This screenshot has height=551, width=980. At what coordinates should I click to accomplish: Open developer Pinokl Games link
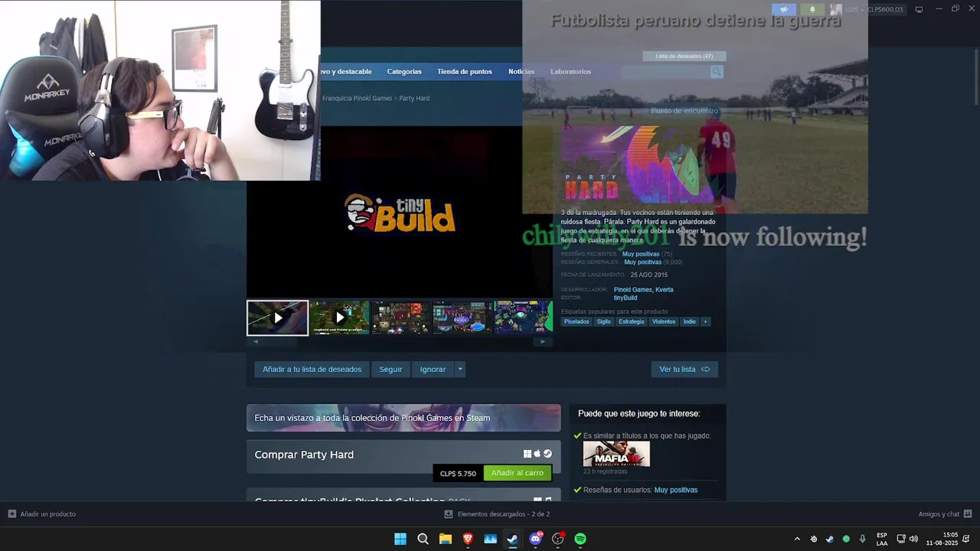tap(632, 289)
